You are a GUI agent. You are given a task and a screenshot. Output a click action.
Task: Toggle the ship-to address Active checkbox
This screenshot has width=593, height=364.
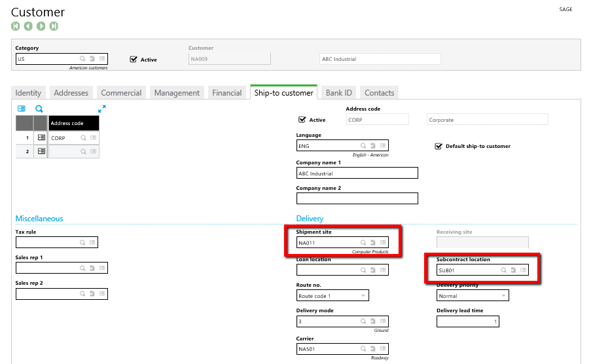[x=302, y=120]
